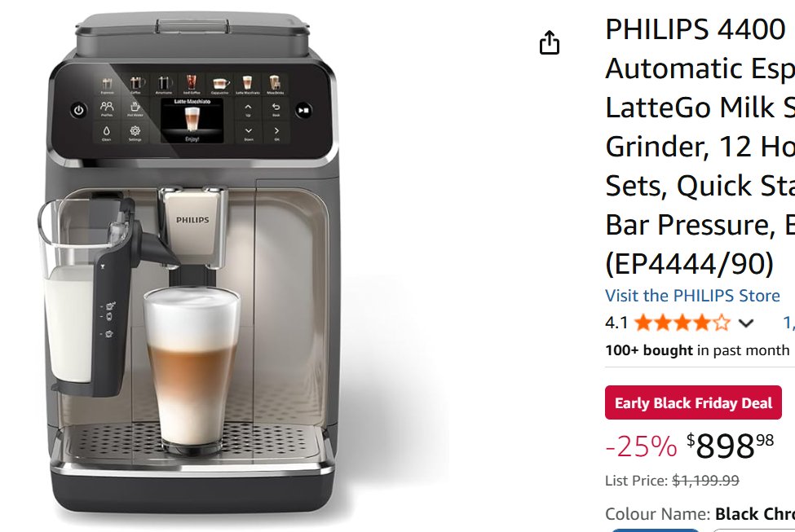Open the Visit the PHILIPS Store link

point(692,296)
